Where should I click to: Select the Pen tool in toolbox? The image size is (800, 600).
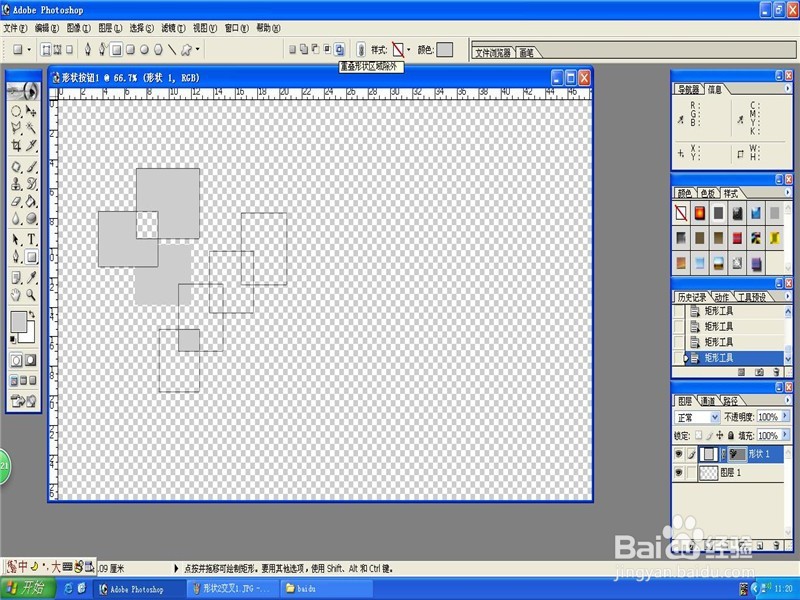click(16, 257)
